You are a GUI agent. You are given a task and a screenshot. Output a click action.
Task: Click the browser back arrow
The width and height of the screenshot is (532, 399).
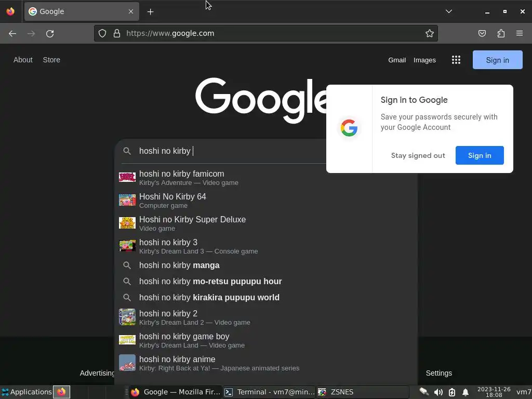12,33
